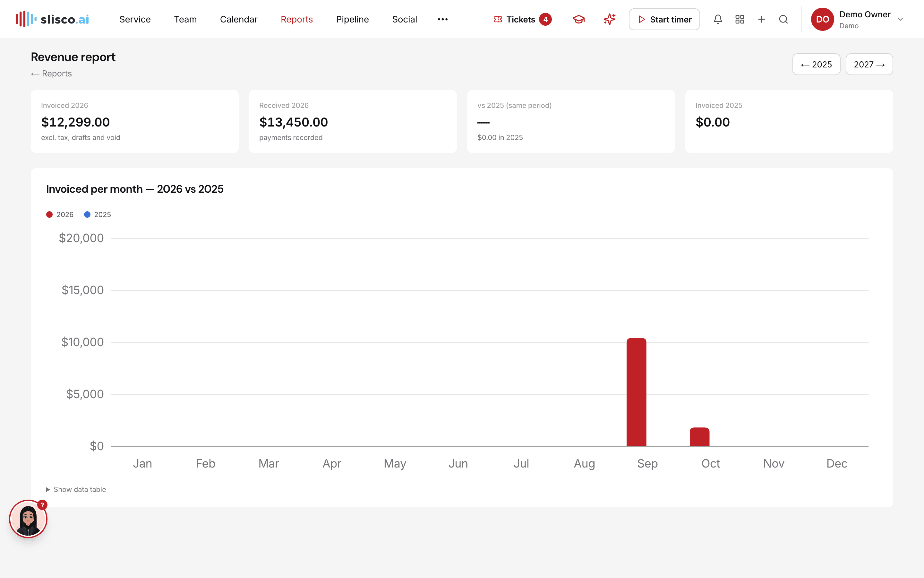This screenshot has width=924, height=578.
Task: Click the DO user avatar
Action: [x=822, y=19]
